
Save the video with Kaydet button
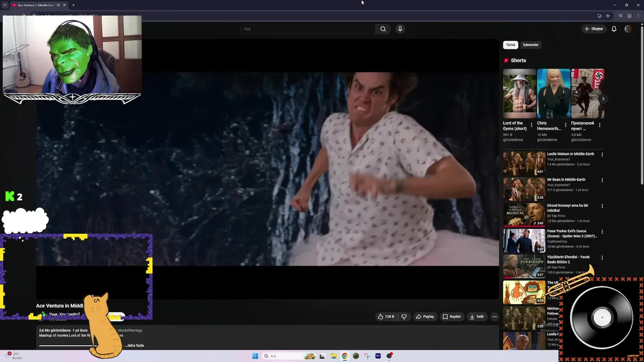coord(452,317)
